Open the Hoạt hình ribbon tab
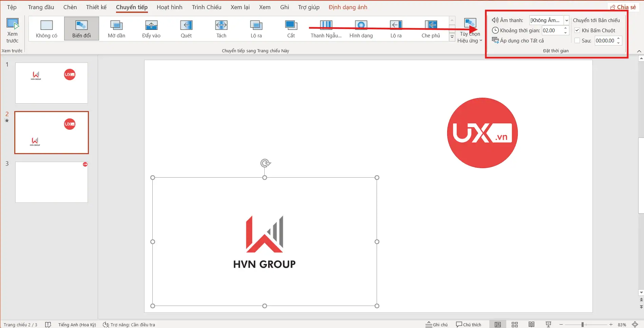The width and height of the screenshot is (644, 328). tap(169, 7)
